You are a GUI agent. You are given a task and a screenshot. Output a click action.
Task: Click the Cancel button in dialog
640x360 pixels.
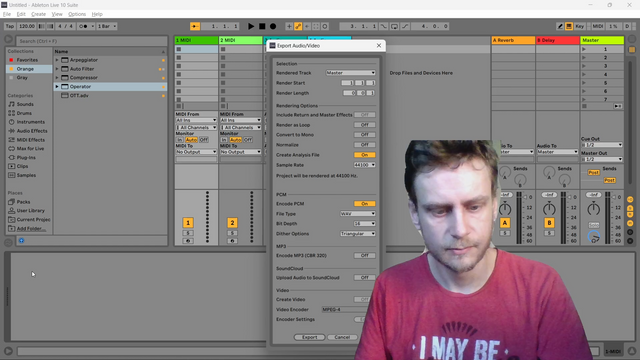pyautogui.click(x=342, y=337)
